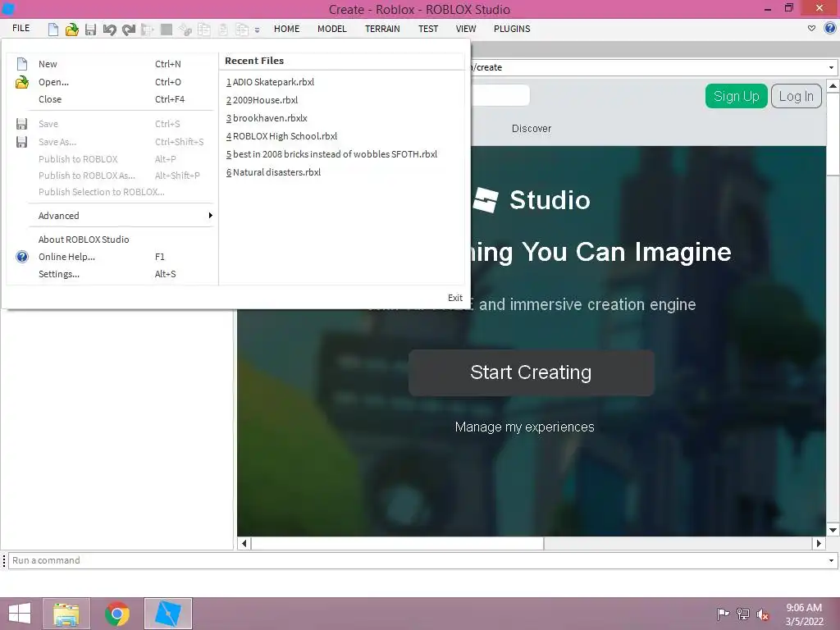
Task: Choose Open... from the File menu
Action: (112, 82)
